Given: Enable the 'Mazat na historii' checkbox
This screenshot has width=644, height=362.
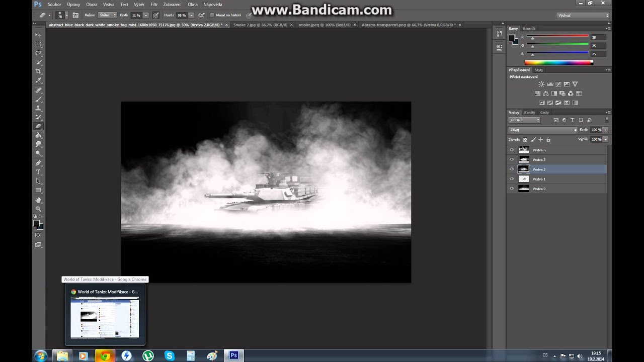Looking at the screenshot, I should 212,15.
